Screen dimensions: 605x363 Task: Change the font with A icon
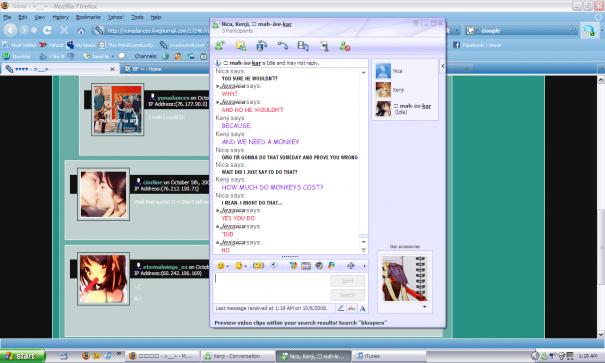[x=362, y=308]
